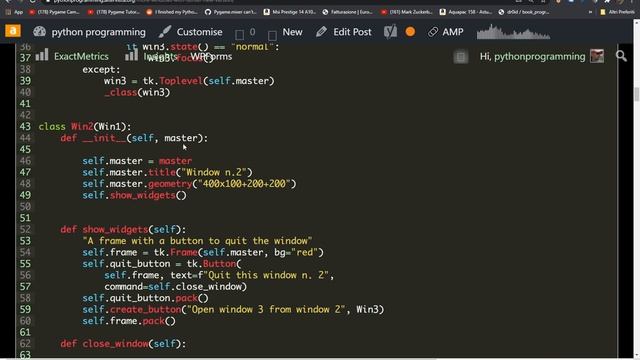Click the tk.Frame bg="red" line
Image resolution: width=640 pixels, height=360 pixels.
point(203,252)
